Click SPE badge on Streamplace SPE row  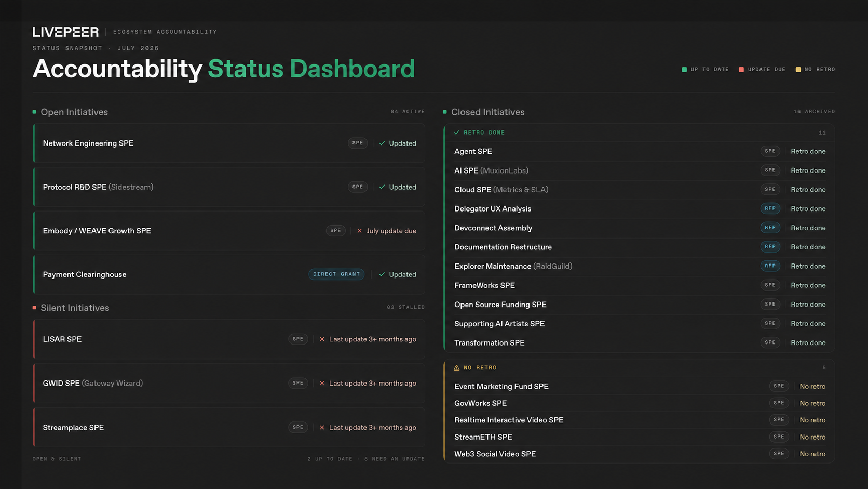click(x=298, y=427)
